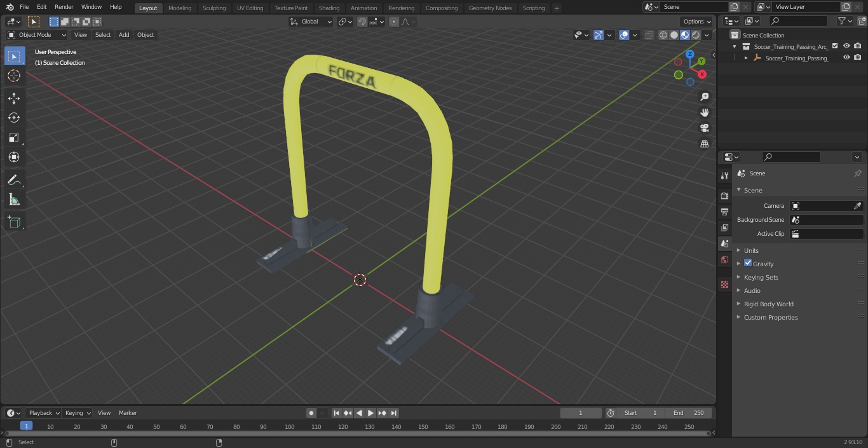Open the viewport Add menu
This screenshot has width=868, height=448.
124,35
